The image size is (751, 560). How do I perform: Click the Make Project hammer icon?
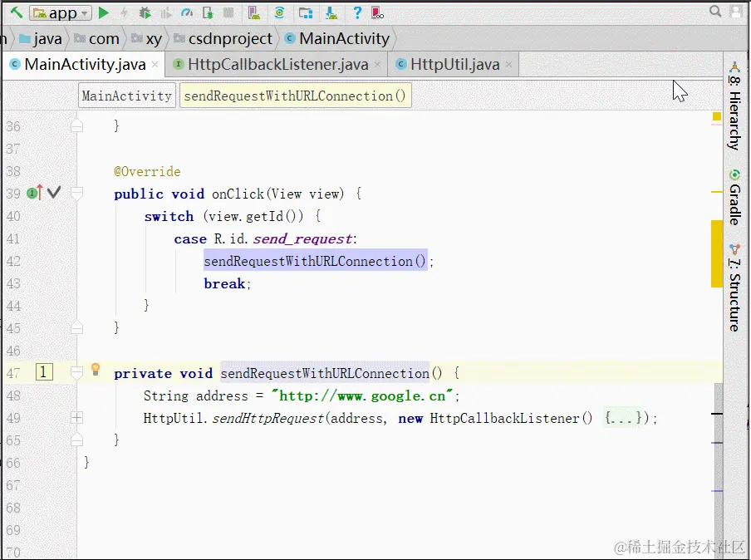tap(17, 12)
